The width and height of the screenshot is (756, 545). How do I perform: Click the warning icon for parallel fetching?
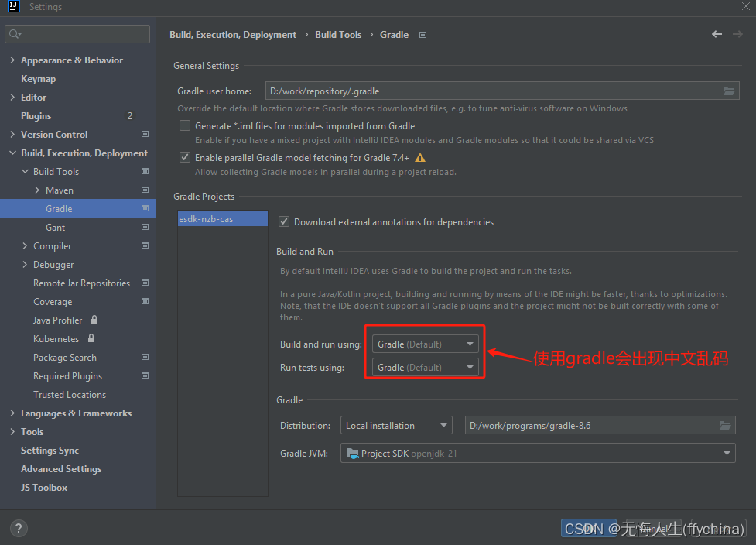coord(420,158)
